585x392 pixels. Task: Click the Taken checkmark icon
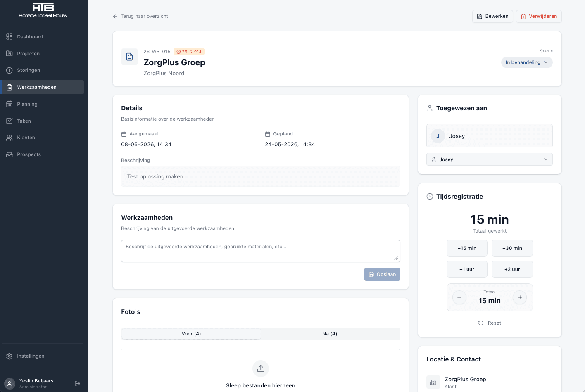tap(10, 121)
